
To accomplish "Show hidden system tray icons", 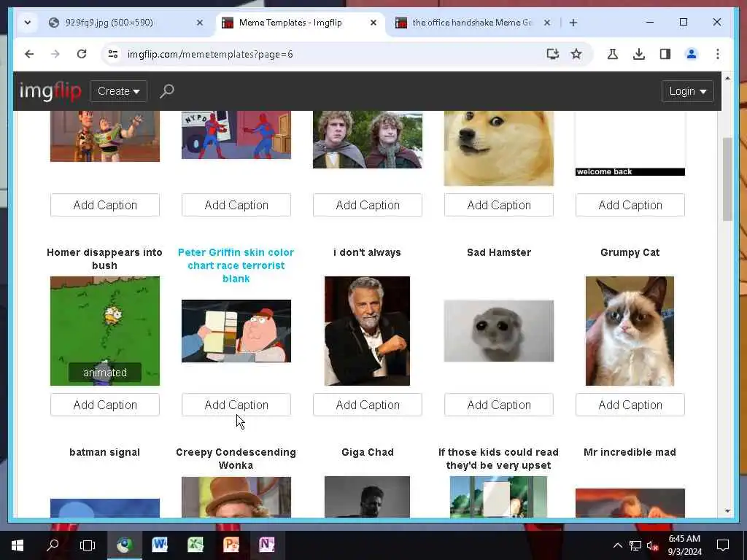I will 617,545.
